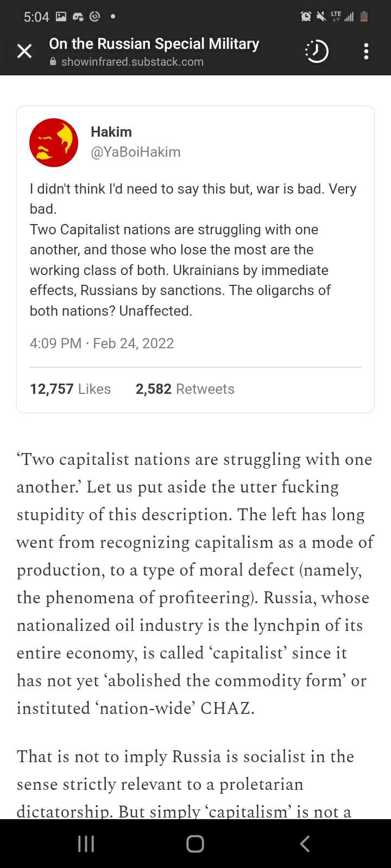Image resolution: width=391 pixels, height=868 pixels.
Task: Open the three-dot overflow menu
Action: [x=366, y=51]
